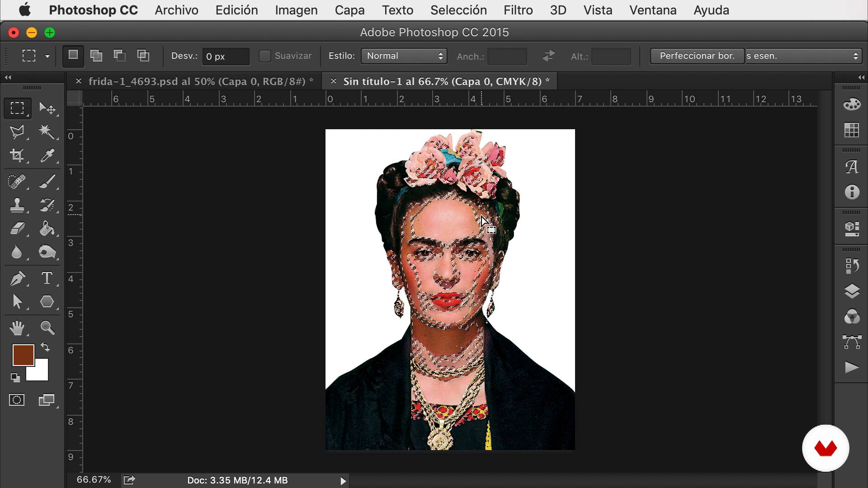Image resolution: width=868 pixels, height=488 pixels.
Task: Reset default foreground and background colors
Action: pos(15,377)
